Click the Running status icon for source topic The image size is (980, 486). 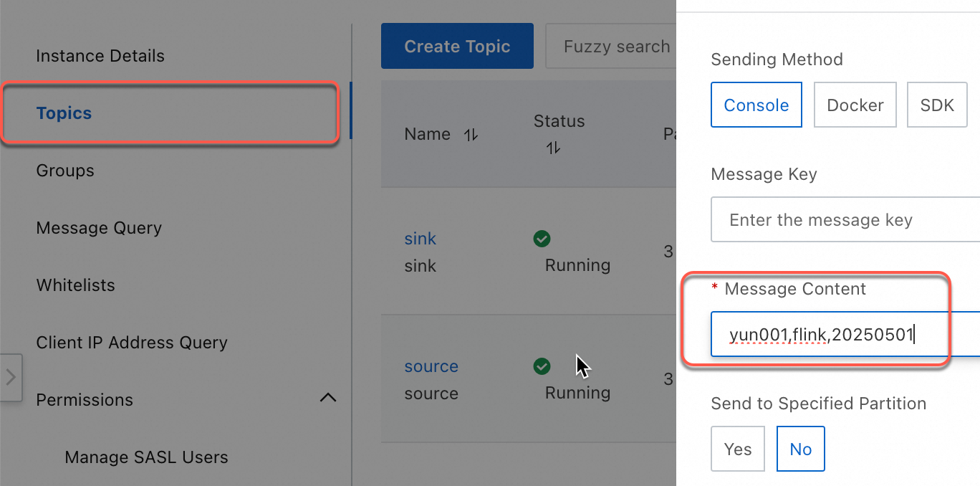click(x=542, y=366)
